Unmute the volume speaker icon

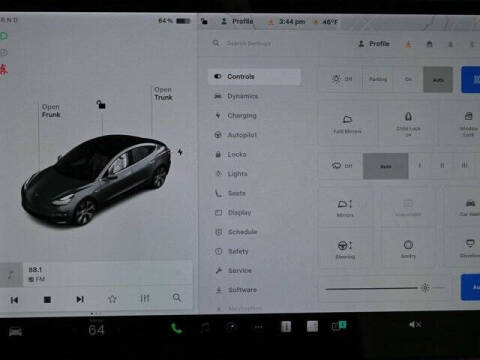point(415,324)
